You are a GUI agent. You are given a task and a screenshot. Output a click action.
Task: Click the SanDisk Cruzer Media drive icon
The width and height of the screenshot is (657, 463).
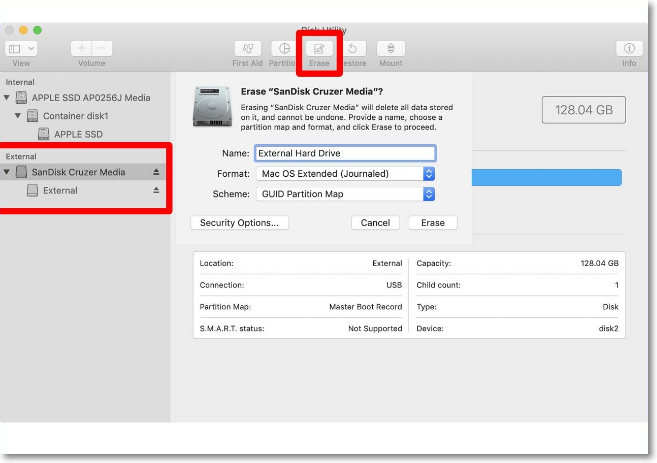[x=21, y=172]
